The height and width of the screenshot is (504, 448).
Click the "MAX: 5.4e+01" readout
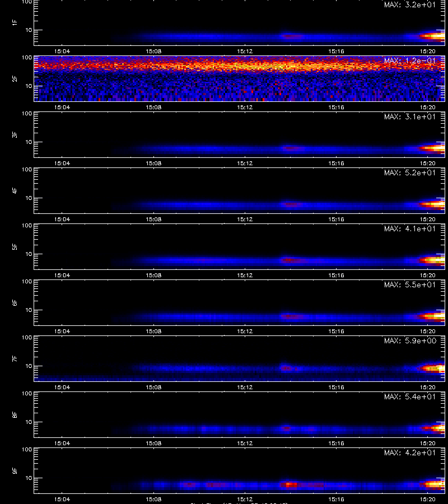(410, 396)
